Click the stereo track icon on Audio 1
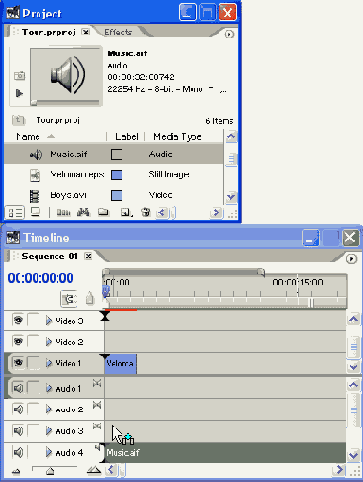This screenshot has height=482, width=363. coord(97,383)
